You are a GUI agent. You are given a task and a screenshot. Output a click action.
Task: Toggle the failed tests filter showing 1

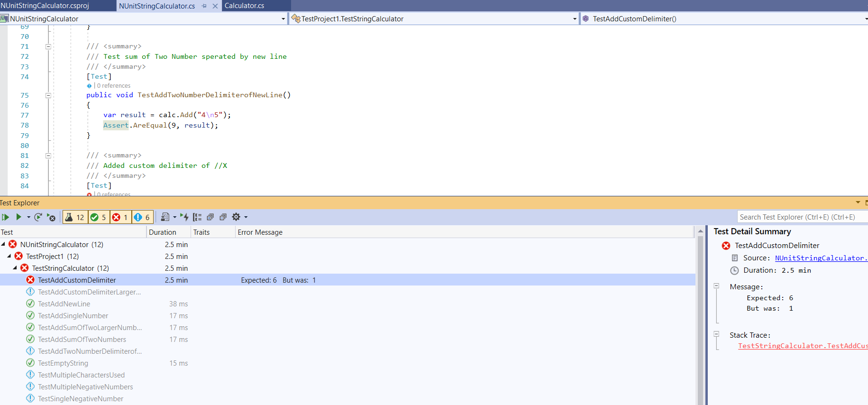click(x=120, y=217)
